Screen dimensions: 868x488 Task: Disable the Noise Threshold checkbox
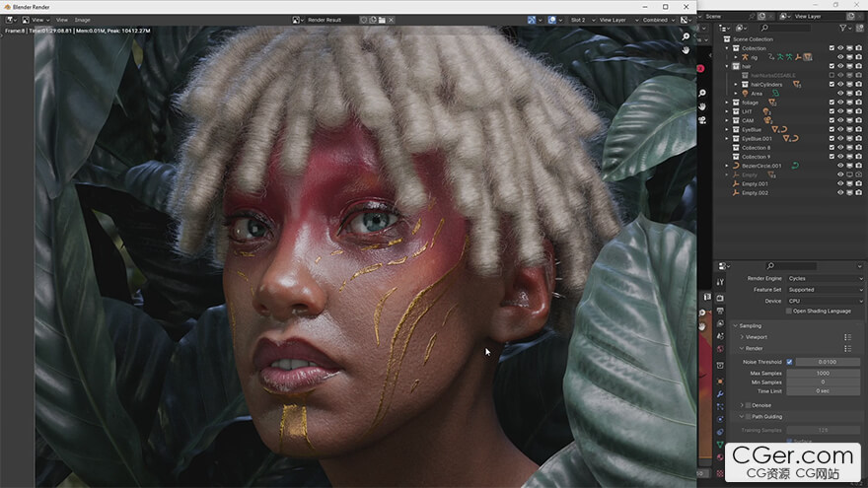click(789, 362)
